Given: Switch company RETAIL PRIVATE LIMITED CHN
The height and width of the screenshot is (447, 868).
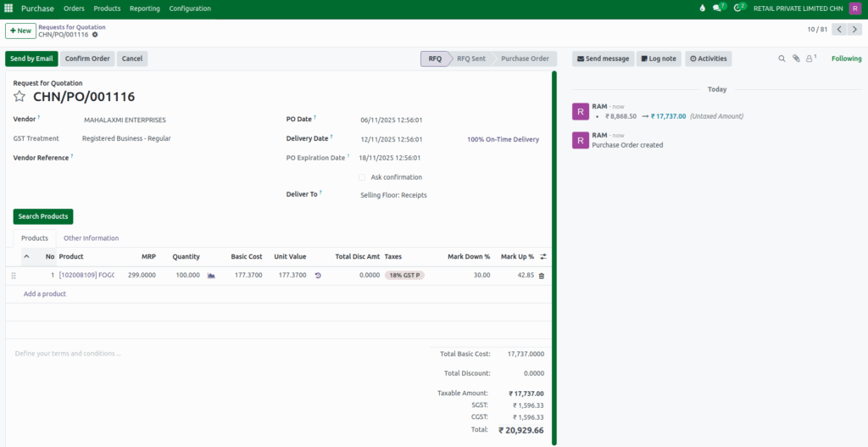Looking at the screenshot, I should tap(798, 8).
